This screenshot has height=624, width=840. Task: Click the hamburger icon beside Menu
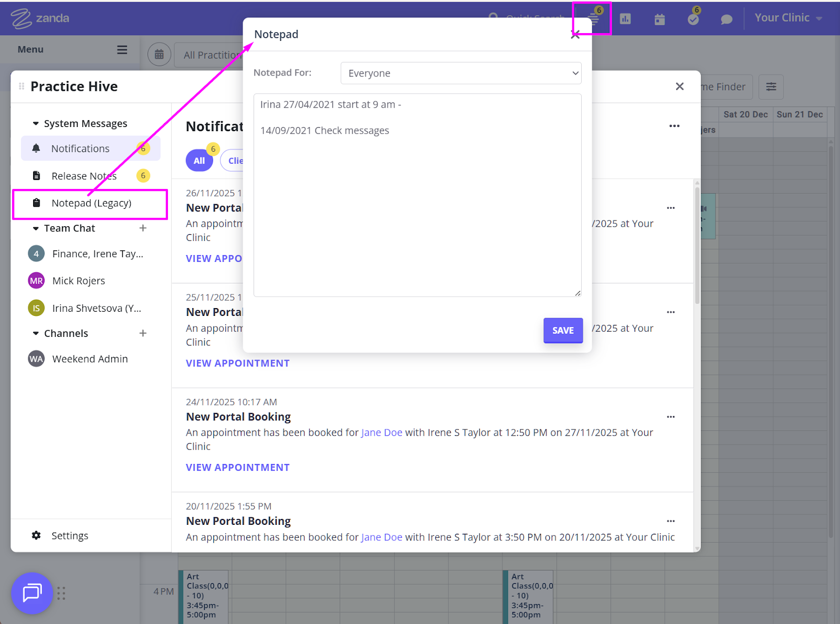pyautogui.click(x=122, y=50)
